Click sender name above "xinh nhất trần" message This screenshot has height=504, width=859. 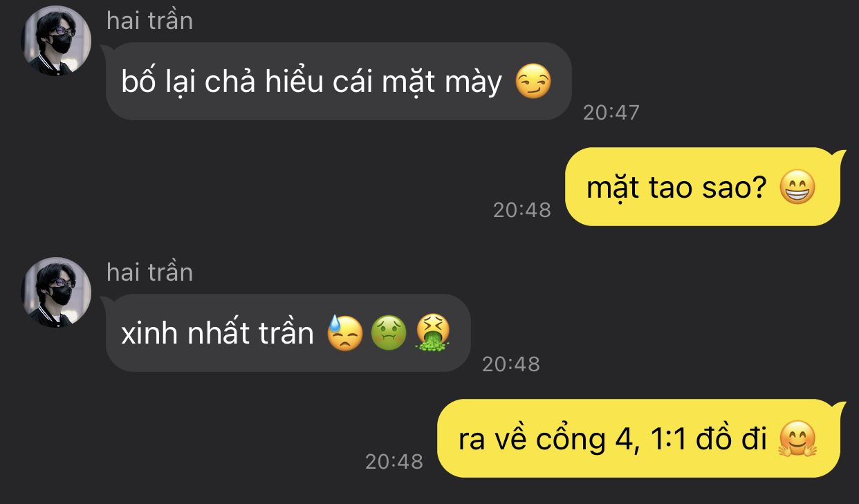(149, 272)
